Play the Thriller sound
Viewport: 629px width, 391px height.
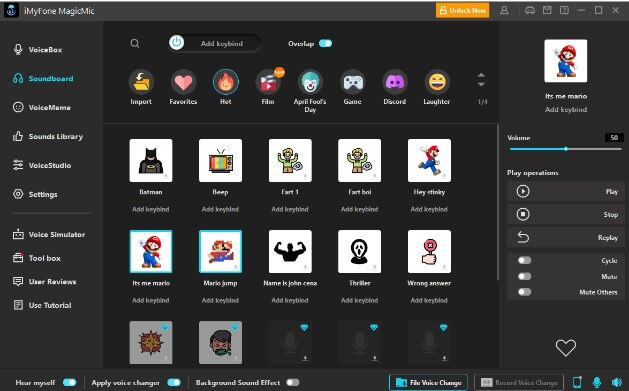pos(359,251)
